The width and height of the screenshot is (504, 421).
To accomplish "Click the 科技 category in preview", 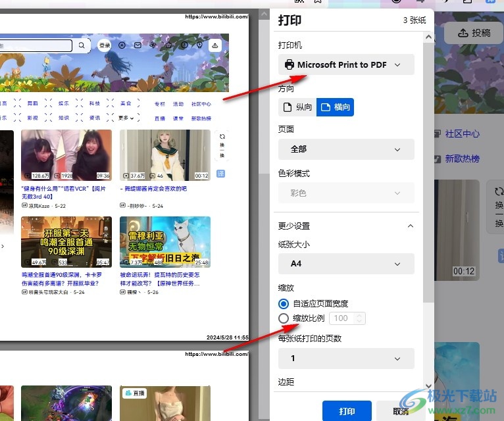I will click(x=95, y=103).
